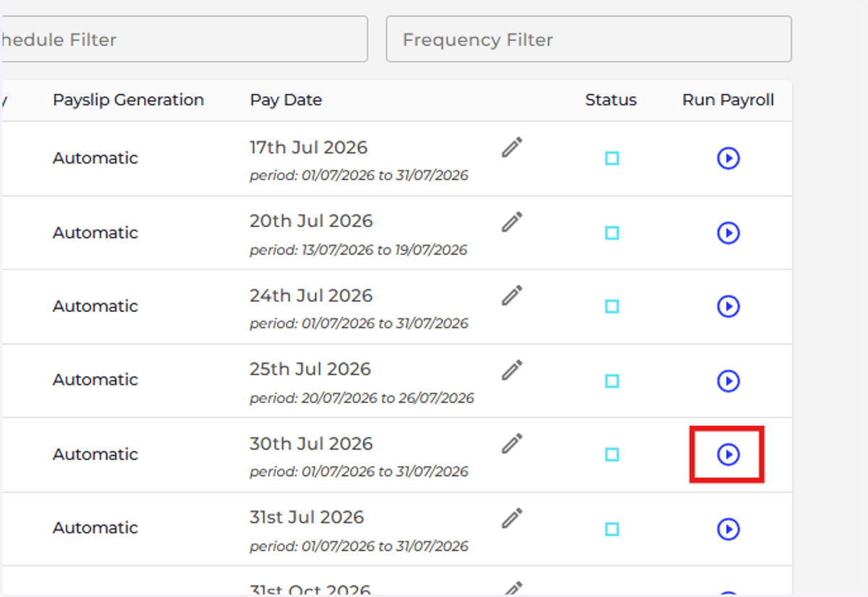Viewport: 868px width, 597px height.
Task: Click the Pay Date column header
Action: pos(286,100)
